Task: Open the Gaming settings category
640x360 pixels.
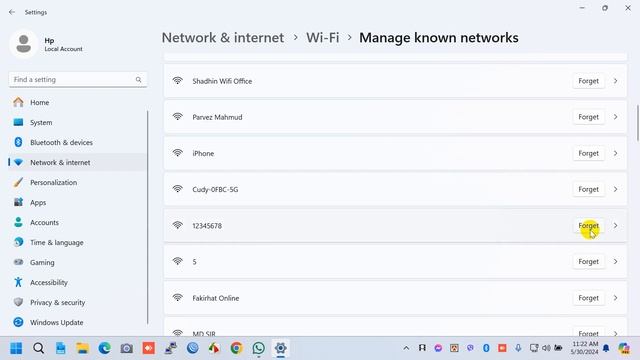Action: [42, 262]
